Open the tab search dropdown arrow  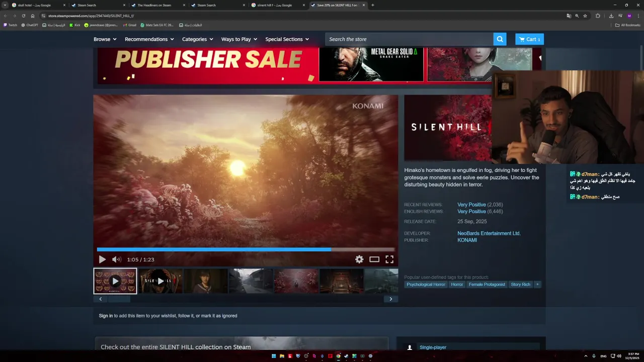tap(5, 5)
